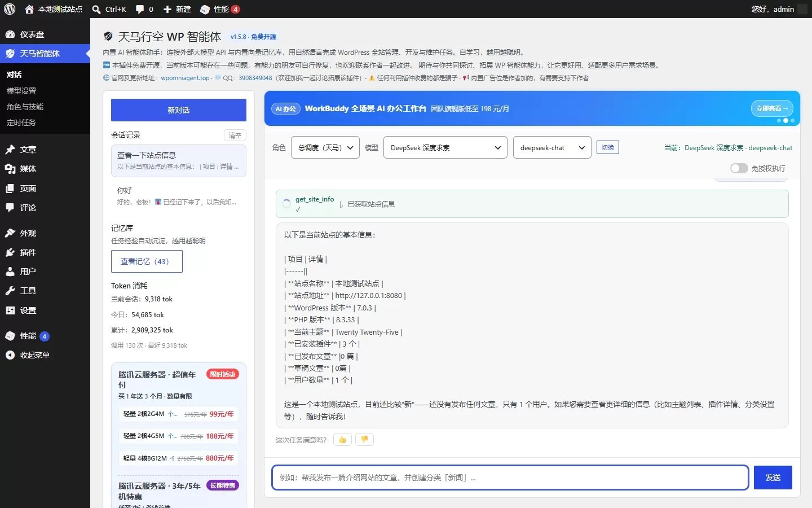This screenshot has width=812, height=508.
Task: Click the last banner carousel dot
Action: 792,120
